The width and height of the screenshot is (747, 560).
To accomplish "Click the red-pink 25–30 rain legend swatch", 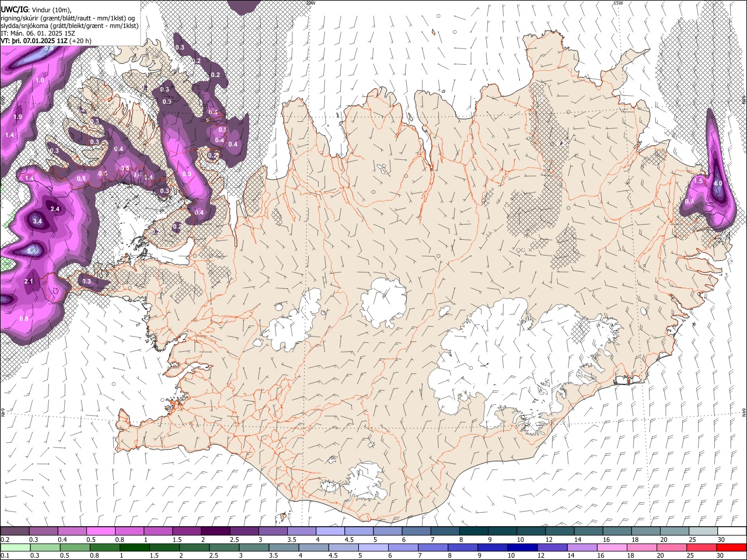I will click(702, 547).
